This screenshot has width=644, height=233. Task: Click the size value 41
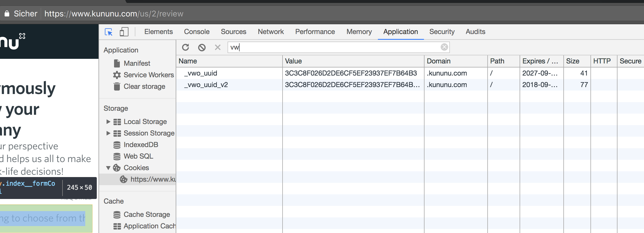point(584,73)
